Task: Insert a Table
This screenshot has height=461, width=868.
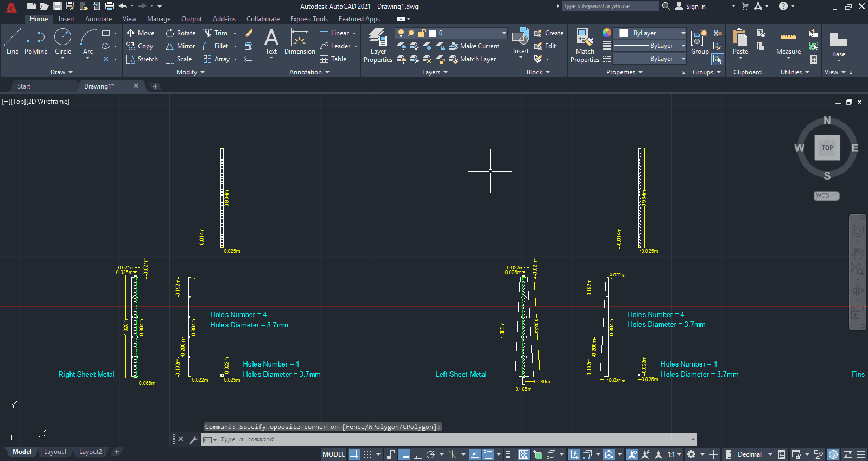Action: pyautogui.click(x=333, y=59)
